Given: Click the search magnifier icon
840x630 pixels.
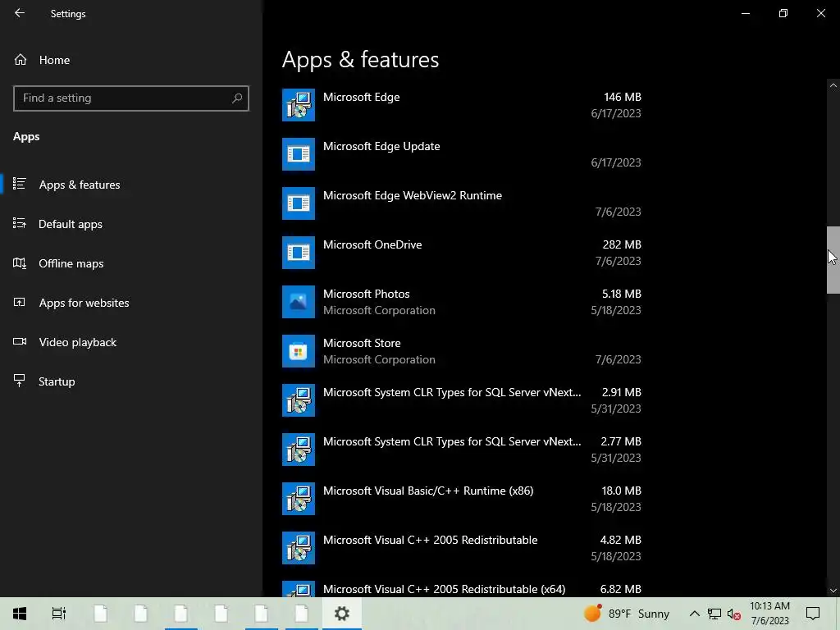Looking at the screenshot, I should (x=237, y=98).
